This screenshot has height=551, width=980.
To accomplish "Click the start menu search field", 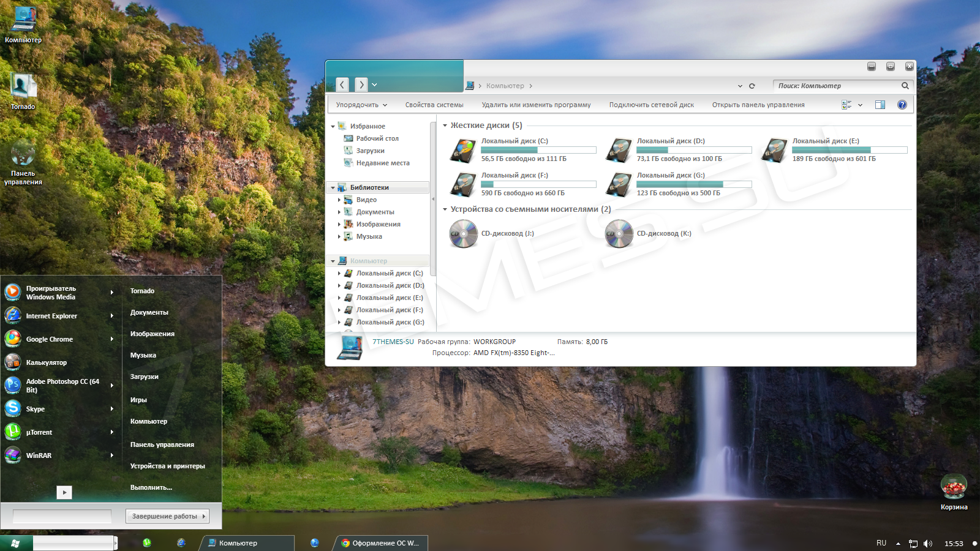I will tap(62, 516).
